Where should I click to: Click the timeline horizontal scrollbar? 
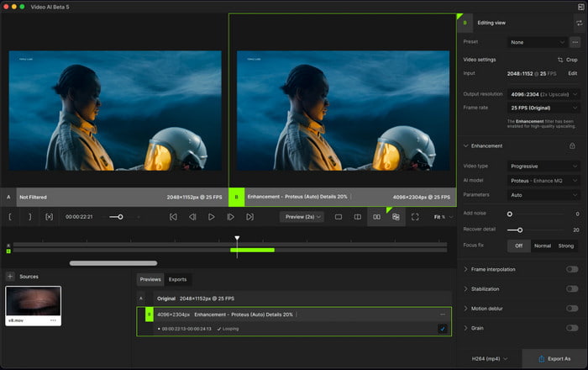[113, 263]
